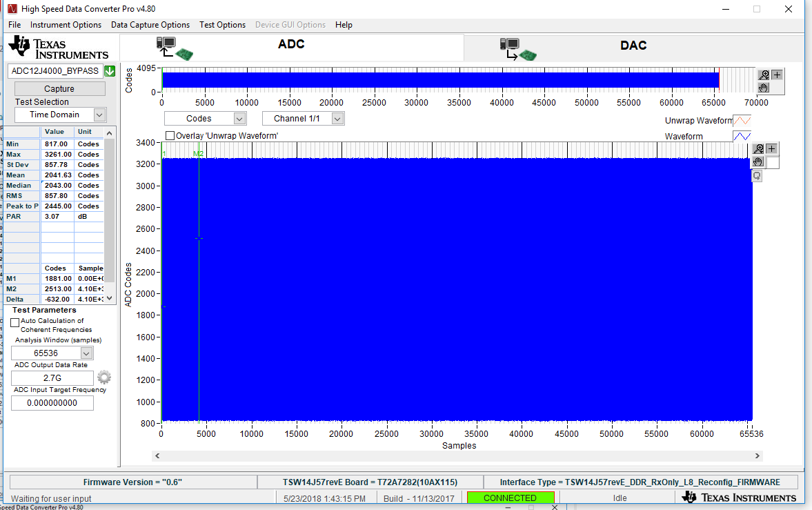This screenshot has width=812, height=510.
Task: Click the magnifier reset icon below the main graph palette
Action: pyautogui.click(x=757, y=176)
